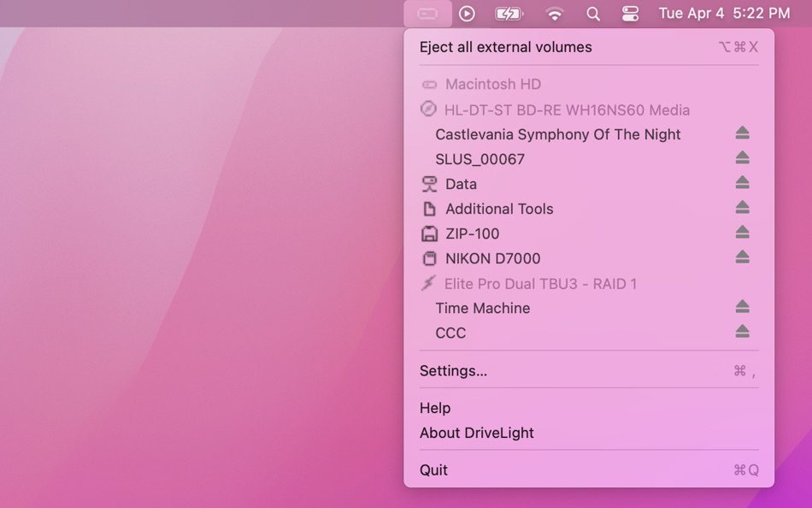The image size is (812, 508).
Task: Open Help from the DriveLight menu
Action: point(589,408)
